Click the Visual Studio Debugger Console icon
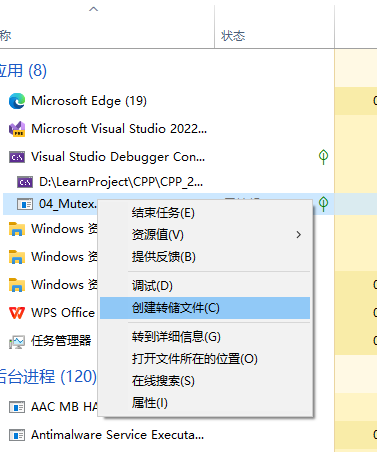Image resolution: width=377 pixels, height=452 pixels. click(x=17, y=157)
